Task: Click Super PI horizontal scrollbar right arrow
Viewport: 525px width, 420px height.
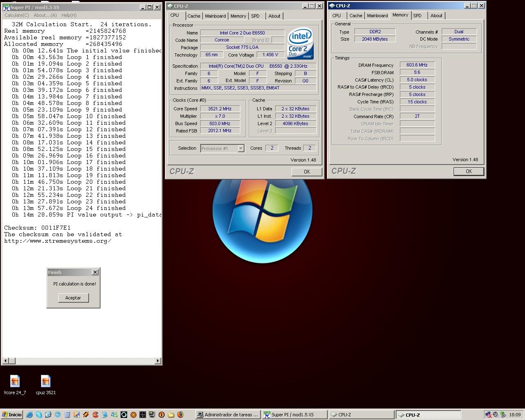Action: point(158,361)
